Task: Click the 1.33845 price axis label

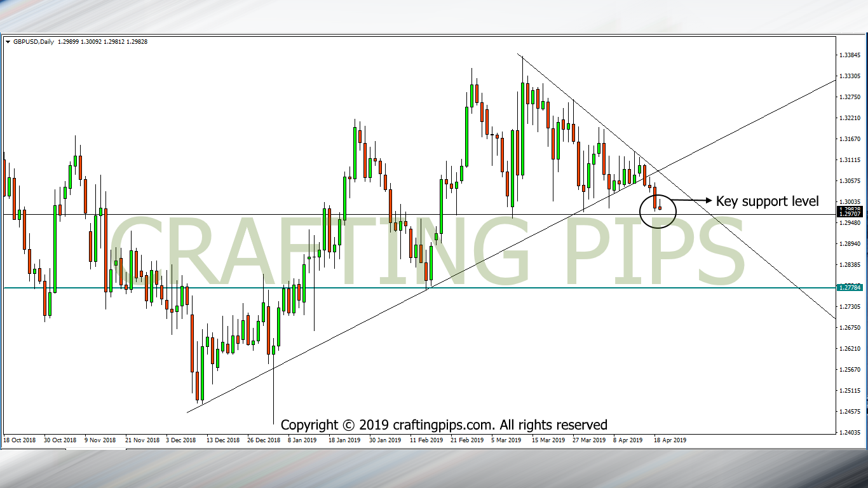Action: [850, 55]
